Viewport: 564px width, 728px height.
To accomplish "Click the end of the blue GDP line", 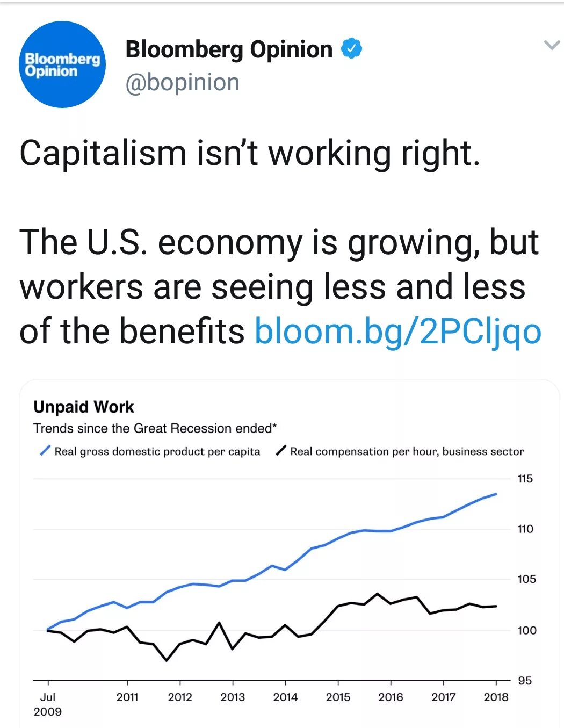I will [496, 494].
